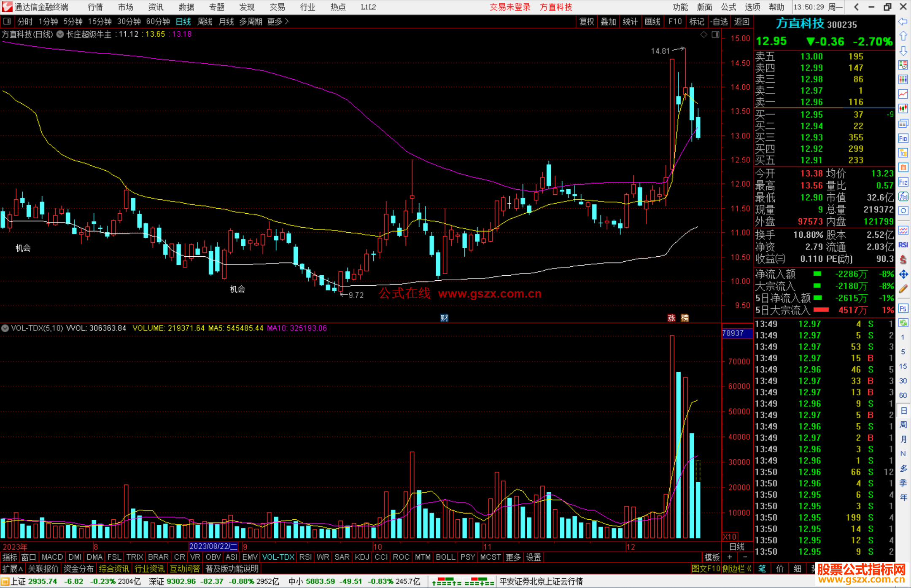Select the pencil drawing tool icon
911x588 pixels.
[x=903, y=289]
